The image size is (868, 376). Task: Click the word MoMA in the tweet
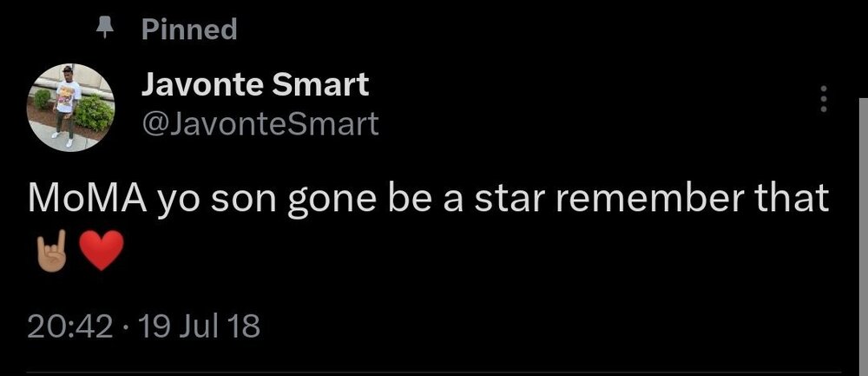82,200
